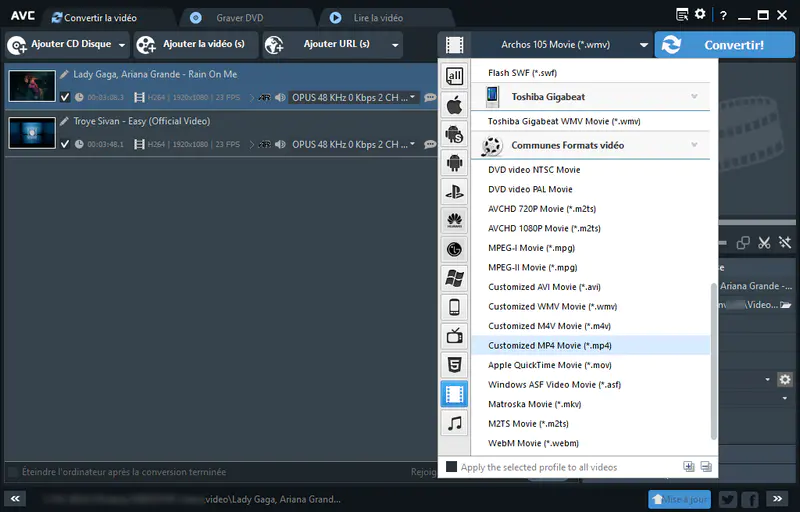800x512 pixels.
Task: Click the Ajouter la vidéo (s) button
Action: 196,45
